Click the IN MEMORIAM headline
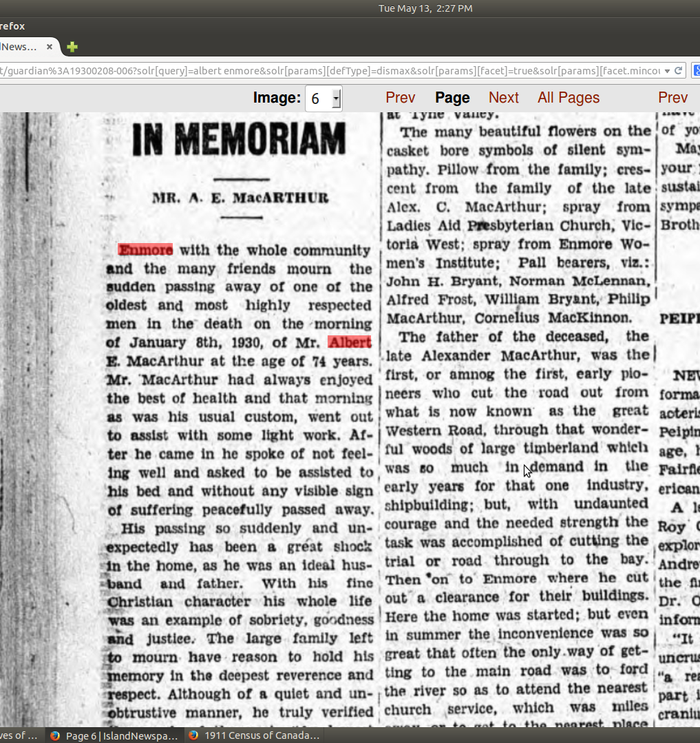Screen dimensions: 700x743 (239, 140)
